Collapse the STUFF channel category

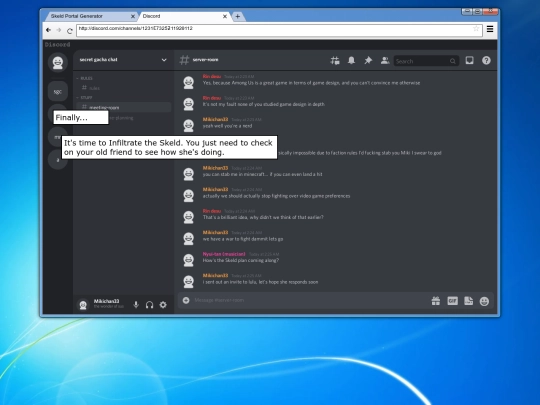pos(84,97)
